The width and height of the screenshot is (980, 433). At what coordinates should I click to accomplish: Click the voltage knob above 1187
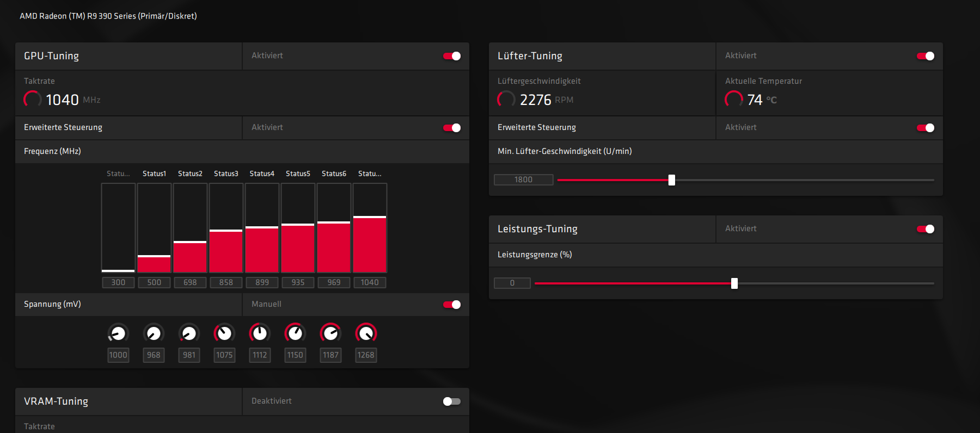[330, 333]
